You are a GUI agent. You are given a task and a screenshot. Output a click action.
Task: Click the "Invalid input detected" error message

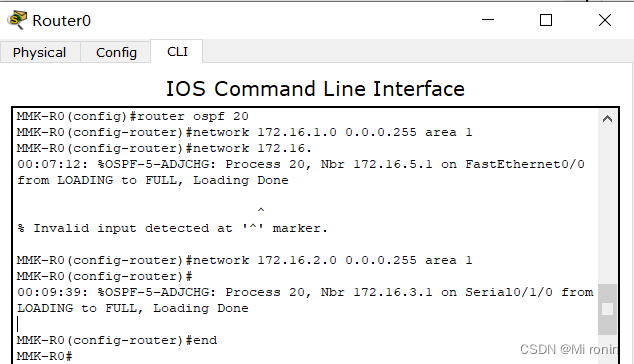[x=173, y=229]
